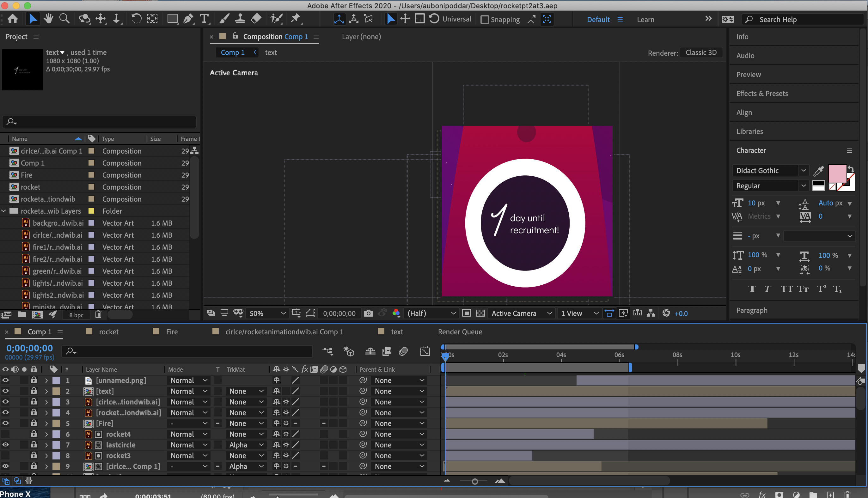
Task: Expand the unnamed.png layer properties
Action: click(x=46, y=380)
